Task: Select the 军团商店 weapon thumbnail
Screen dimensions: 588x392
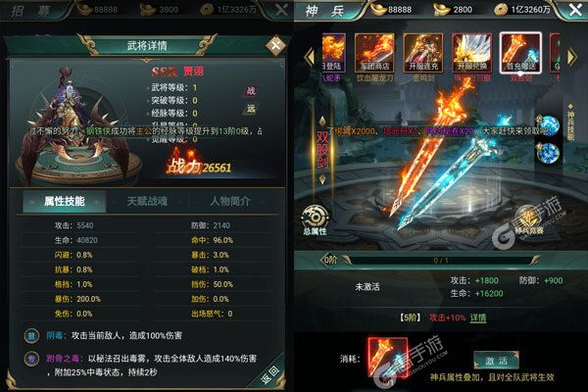Action: click(374, 53)
